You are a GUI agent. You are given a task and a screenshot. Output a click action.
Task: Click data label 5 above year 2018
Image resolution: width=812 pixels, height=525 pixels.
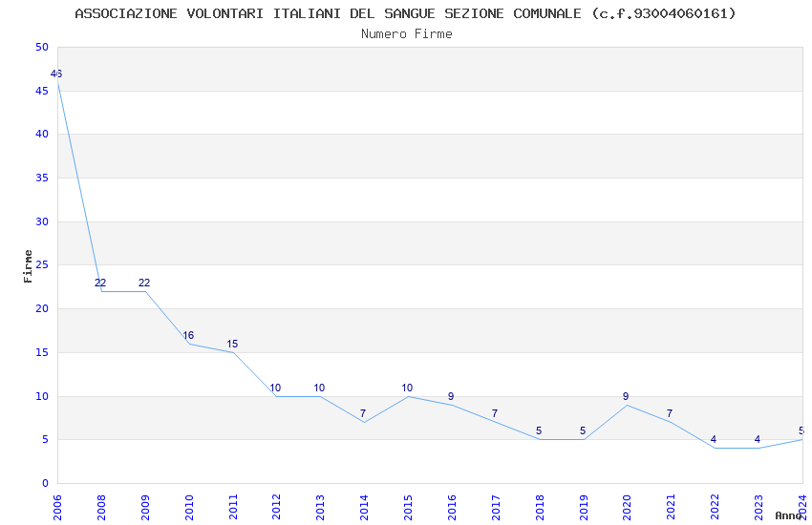coord(539,430)
